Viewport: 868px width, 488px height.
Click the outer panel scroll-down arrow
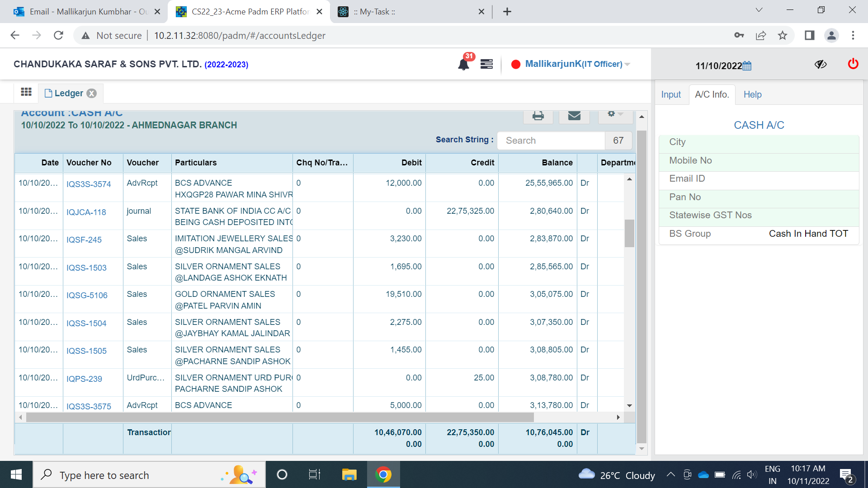click(642, 449)
